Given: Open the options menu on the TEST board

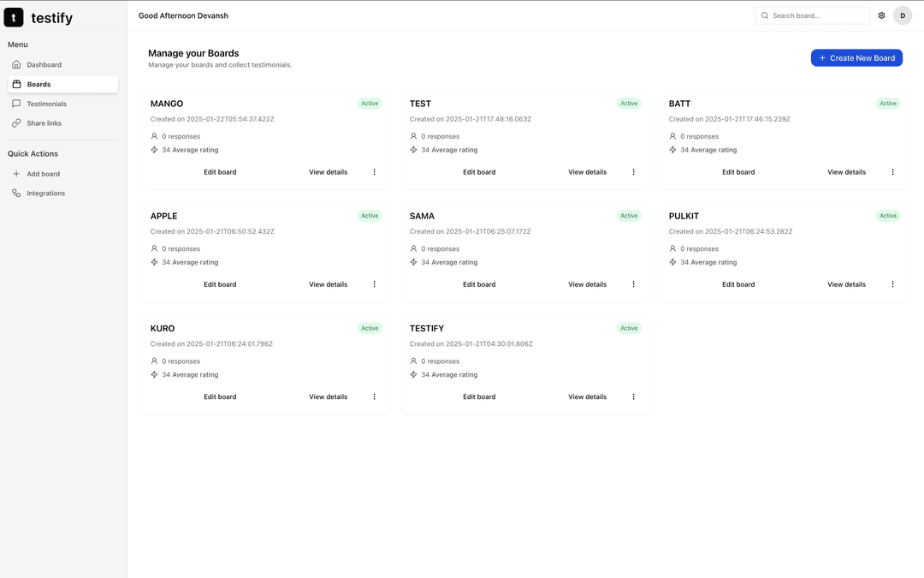Looking at the screenshot, I should 633,171.
